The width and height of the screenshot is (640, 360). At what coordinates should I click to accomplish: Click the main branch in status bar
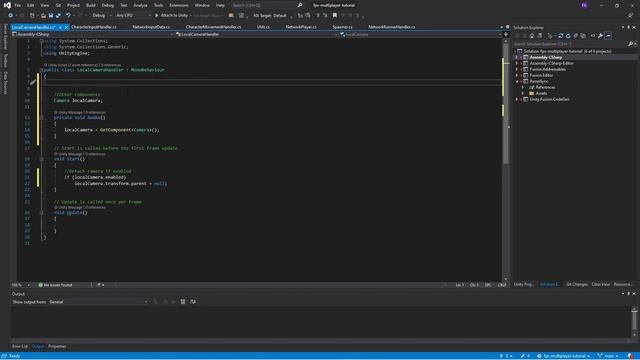click(x=608, y=356)
